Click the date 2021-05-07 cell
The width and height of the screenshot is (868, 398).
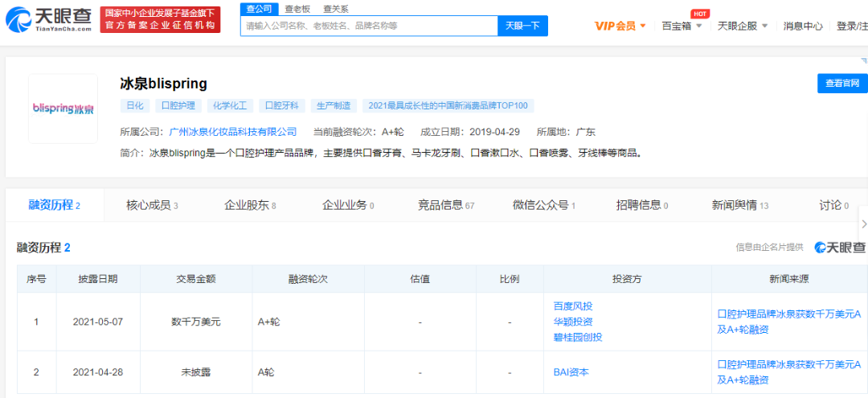pos(97,322)
